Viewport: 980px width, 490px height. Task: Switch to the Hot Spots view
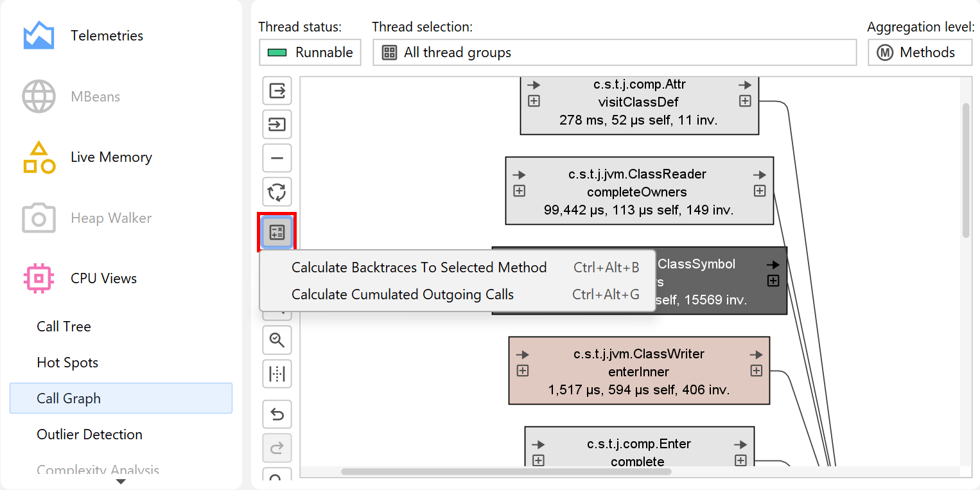tap(67, 363)
